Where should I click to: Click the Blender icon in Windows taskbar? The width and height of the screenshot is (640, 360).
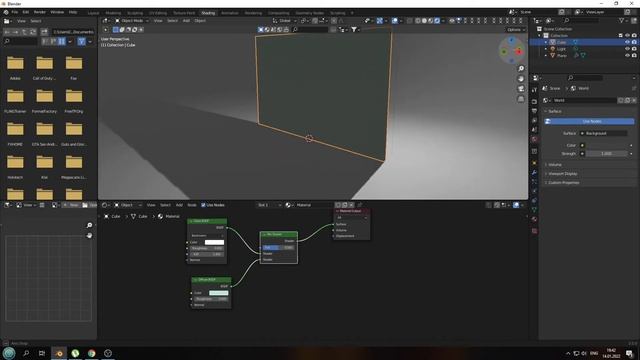click(59, 353)
